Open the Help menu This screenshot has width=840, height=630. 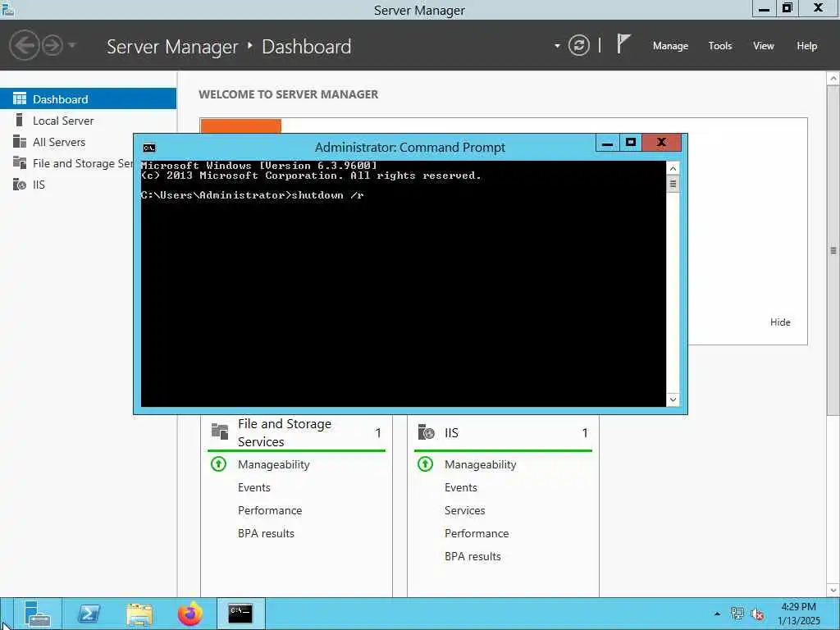(x=807, y=46)
